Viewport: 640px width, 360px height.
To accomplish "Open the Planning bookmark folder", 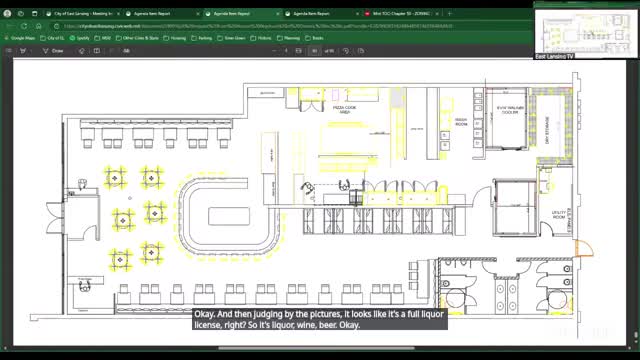I will (x=289, y=38).
